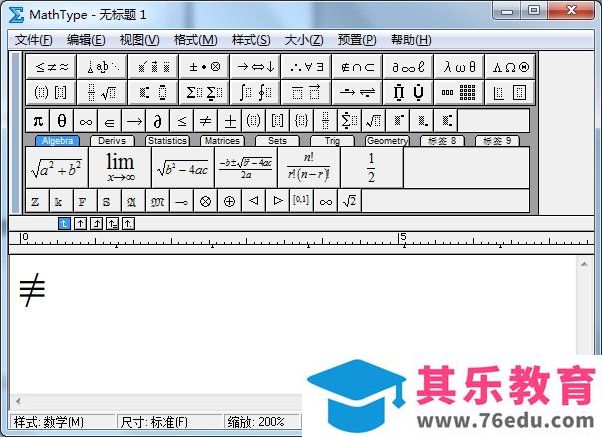Open the 大小(Z) menu

click(304, 40)
